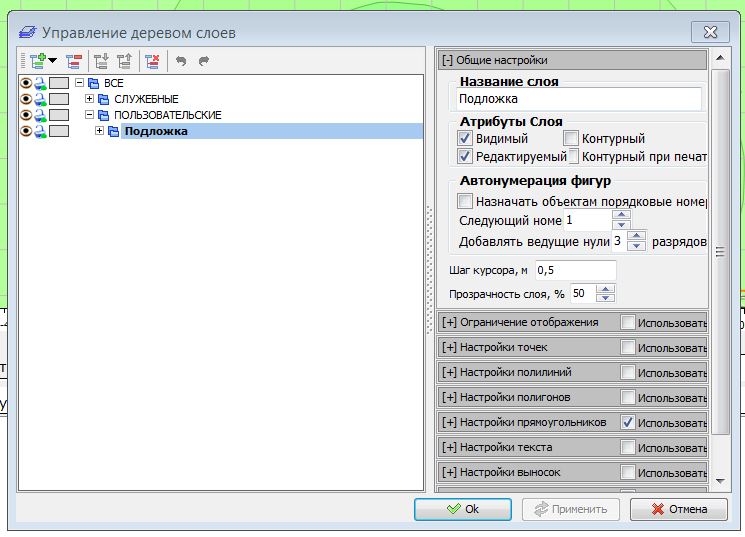Click the move layer down icon

click(x=100, y=61)
